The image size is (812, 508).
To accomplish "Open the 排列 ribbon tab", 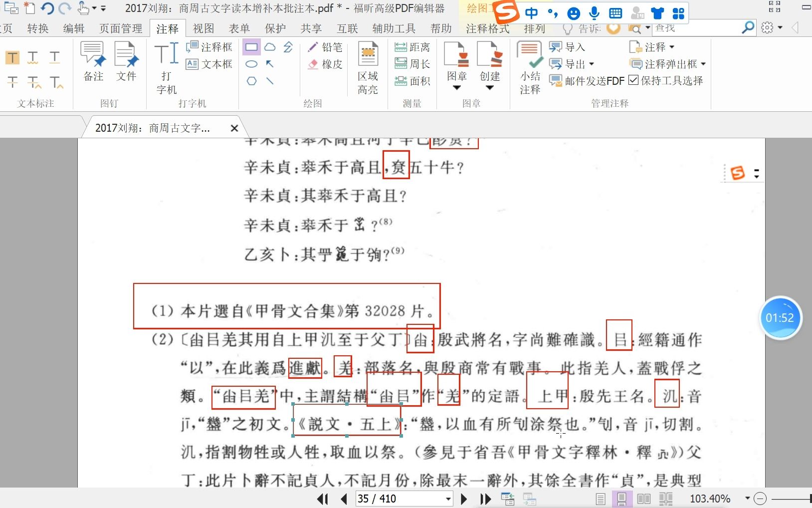I will 535,28.
